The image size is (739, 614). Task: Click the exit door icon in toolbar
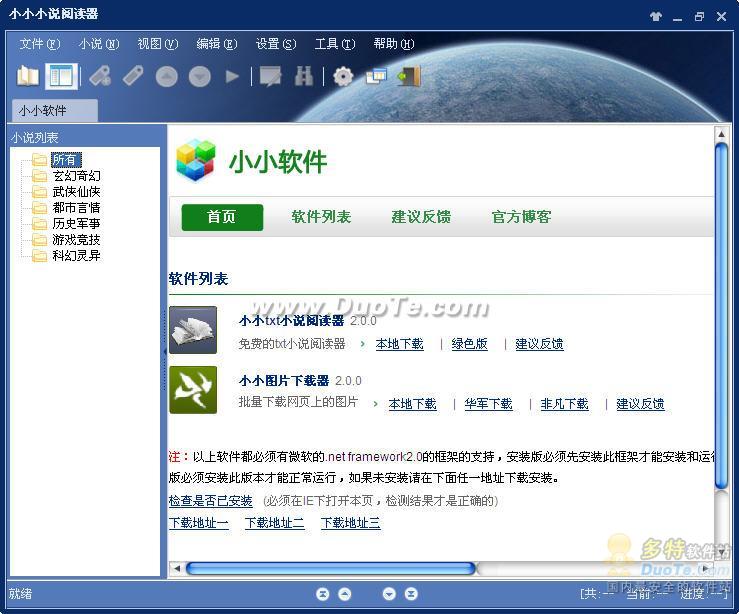[409, 76]
